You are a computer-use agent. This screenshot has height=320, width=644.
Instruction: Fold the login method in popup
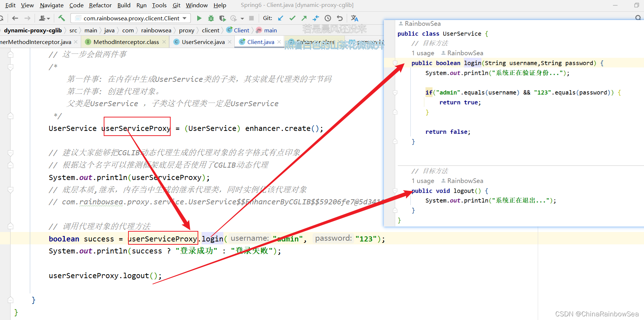tap(395, 63)
